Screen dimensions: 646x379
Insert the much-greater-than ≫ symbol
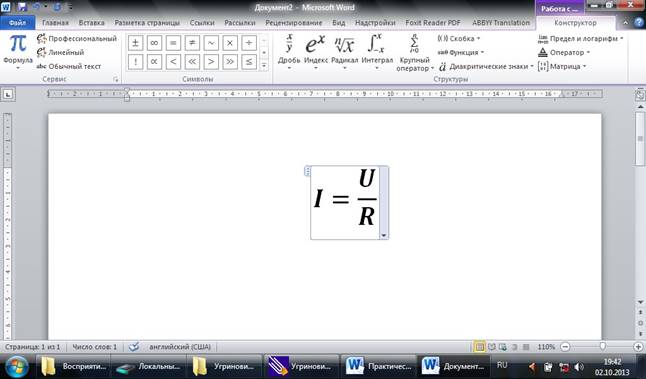230,62
